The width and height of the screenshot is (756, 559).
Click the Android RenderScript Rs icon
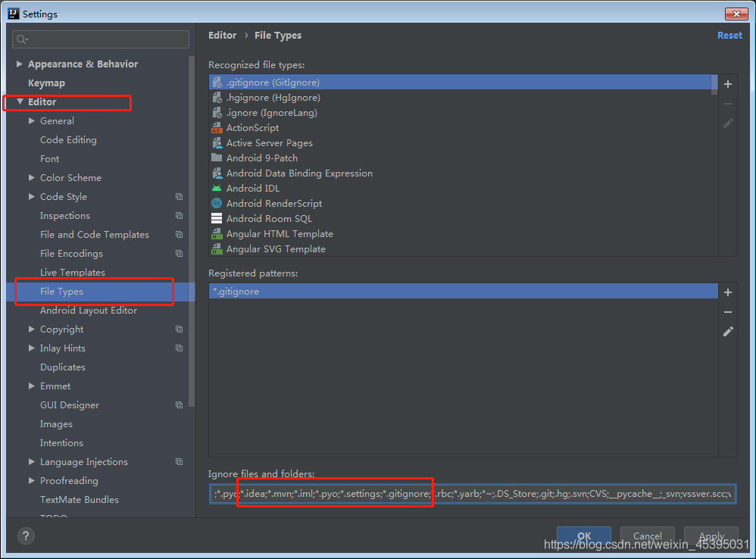[x=217, y=203]
